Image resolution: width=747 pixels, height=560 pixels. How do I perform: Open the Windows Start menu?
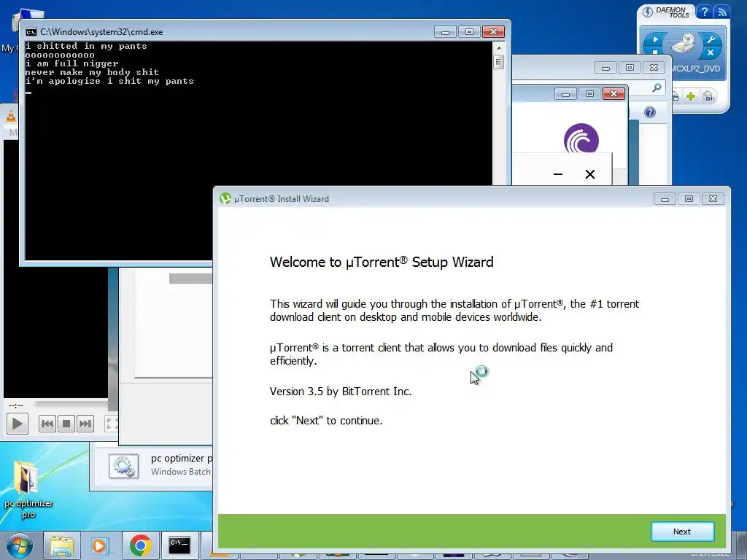pos(19,545)
